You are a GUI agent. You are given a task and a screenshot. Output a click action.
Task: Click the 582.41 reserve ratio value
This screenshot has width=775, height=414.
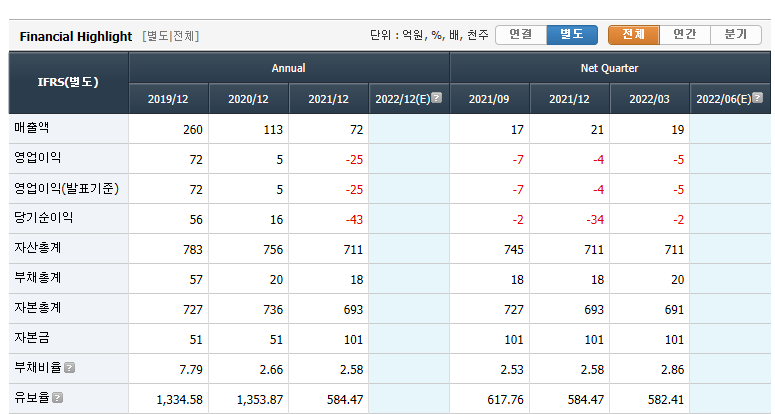[x=666, y=400]
